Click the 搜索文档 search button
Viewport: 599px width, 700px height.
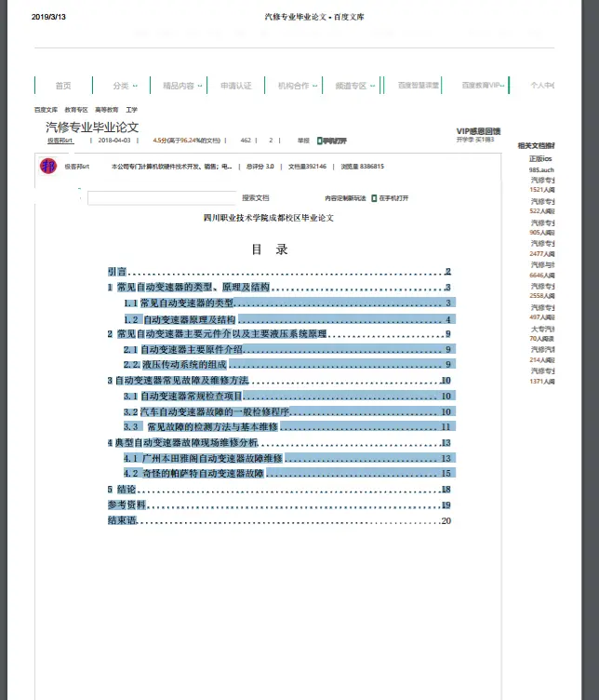tap(256, 197)
